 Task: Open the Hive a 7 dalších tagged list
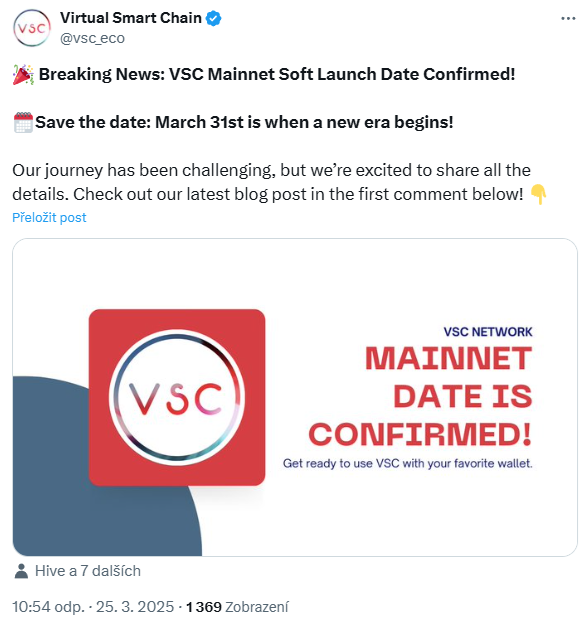(x=88, y=571)
